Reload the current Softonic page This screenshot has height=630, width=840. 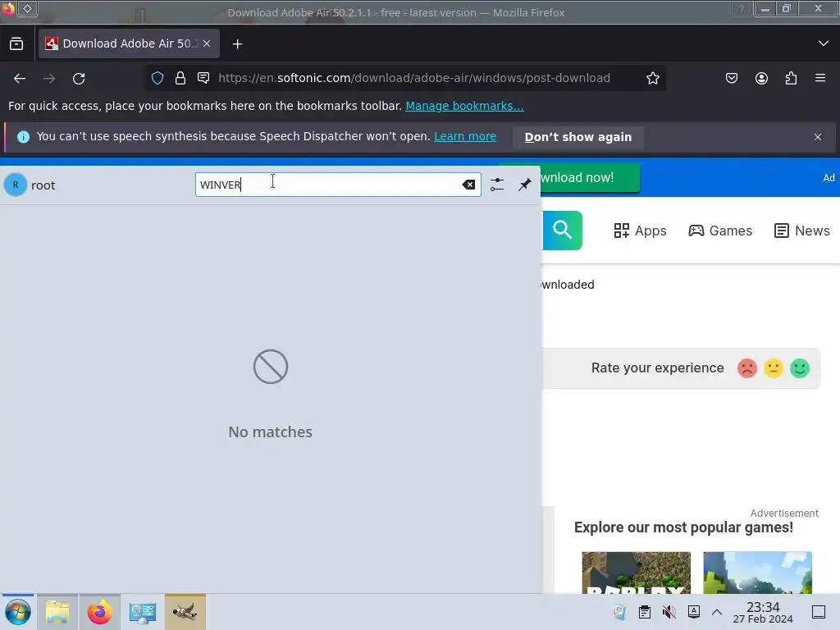(79, 79)
